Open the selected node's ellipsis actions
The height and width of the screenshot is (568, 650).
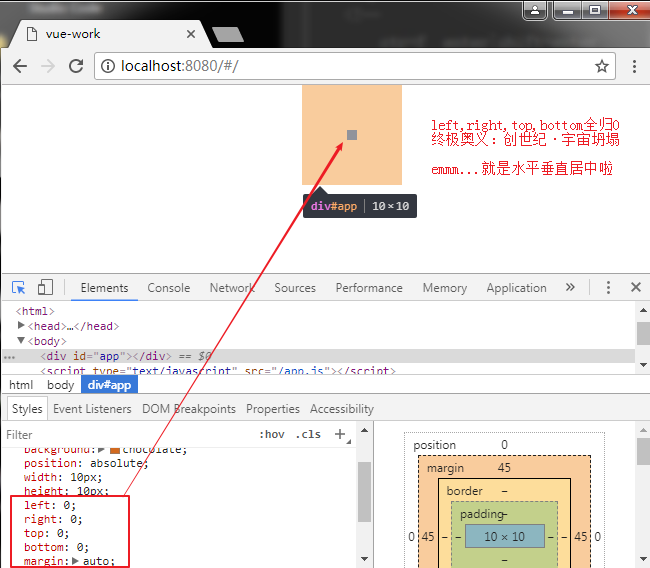click(9, 357)
